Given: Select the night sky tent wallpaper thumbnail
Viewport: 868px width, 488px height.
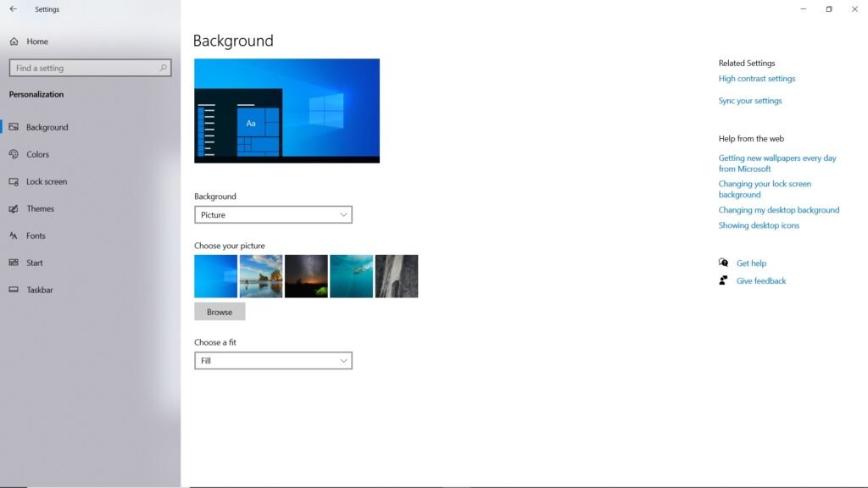Looking at the screenshot, I should [x=306, y=276].
